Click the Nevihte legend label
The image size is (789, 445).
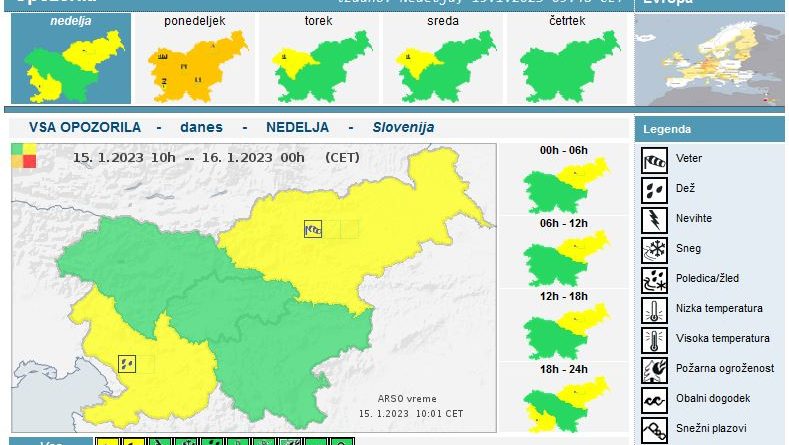694,218
